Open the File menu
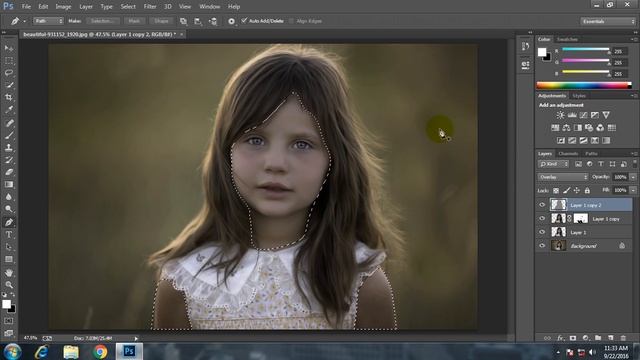Screen dimensions: 640x360 [x=26, y=7]
